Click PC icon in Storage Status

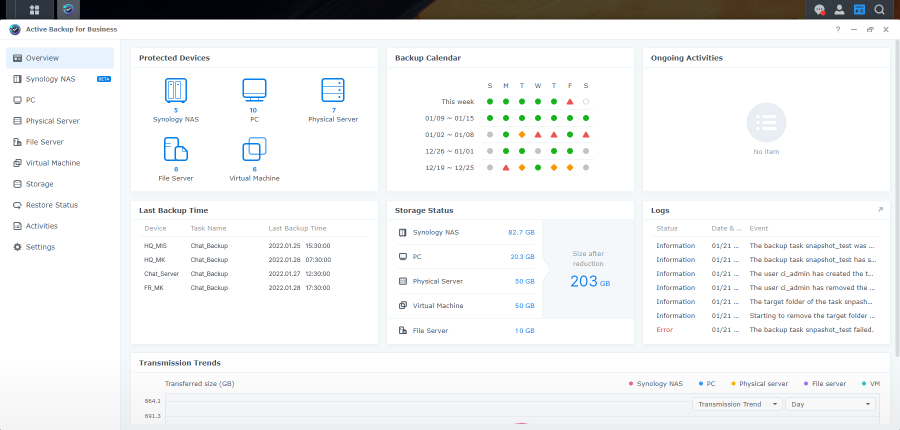pyautogui.click(x=402, y=257)
